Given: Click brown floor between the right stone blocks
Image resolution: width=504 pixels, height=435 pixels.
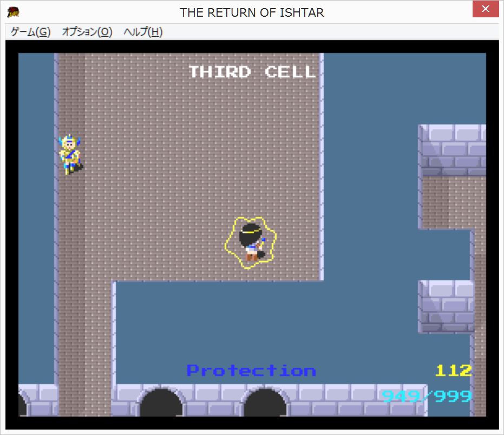Looking at the screenshot, I should point(447,201).
